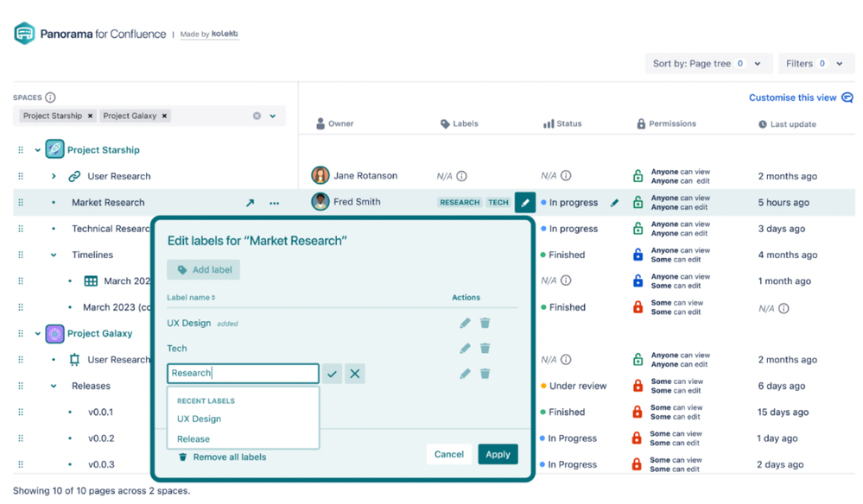
Task: Click the pencil icon in the Research label row
Action: (x=465, y=374)
